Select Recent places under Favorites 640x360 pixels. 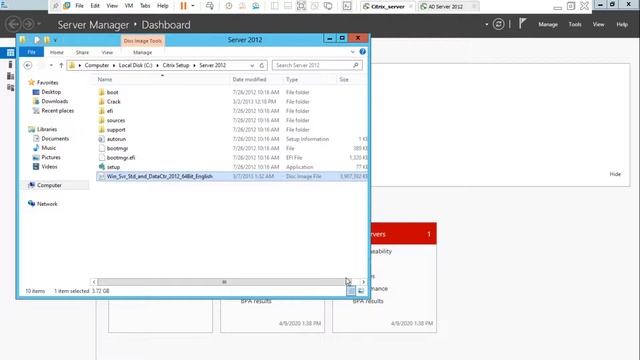click(x=58, y=111)
